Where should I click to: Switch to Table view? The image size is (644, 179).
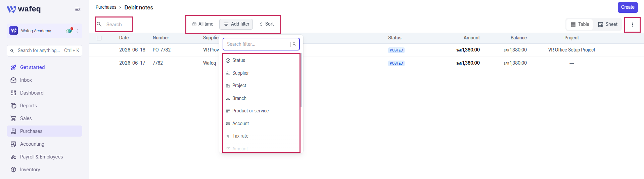point(580,24)
